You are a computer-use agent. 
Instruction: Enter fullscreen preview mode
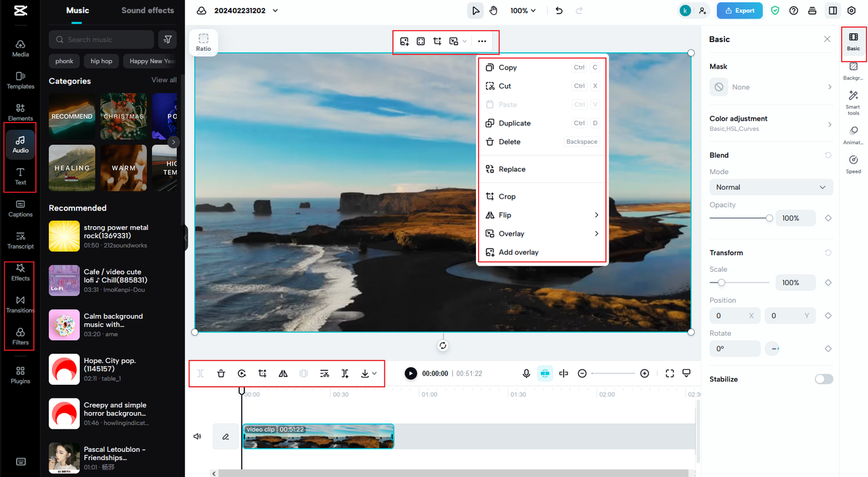pyautogui.click(x=670, y=373)
